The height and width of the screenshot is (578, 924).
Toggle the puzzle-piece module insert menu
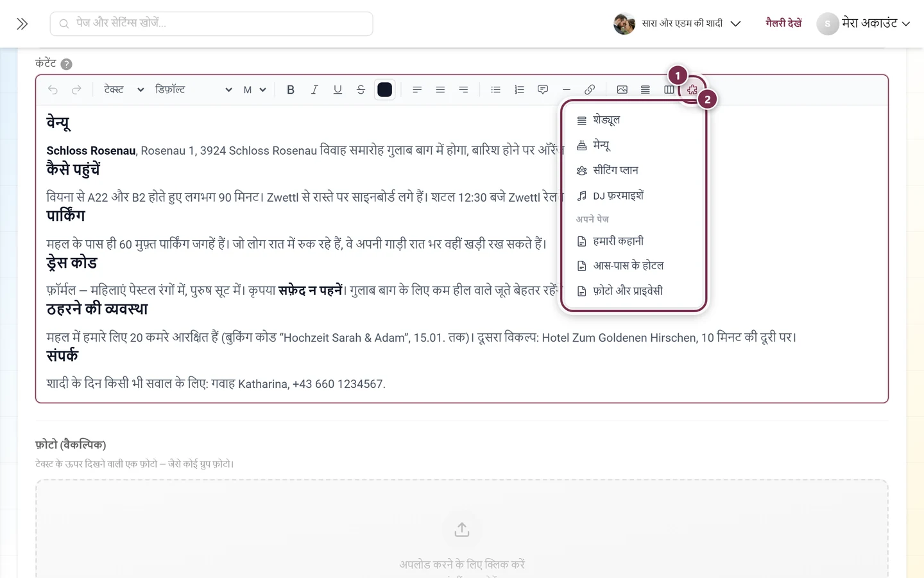point(692,90)
